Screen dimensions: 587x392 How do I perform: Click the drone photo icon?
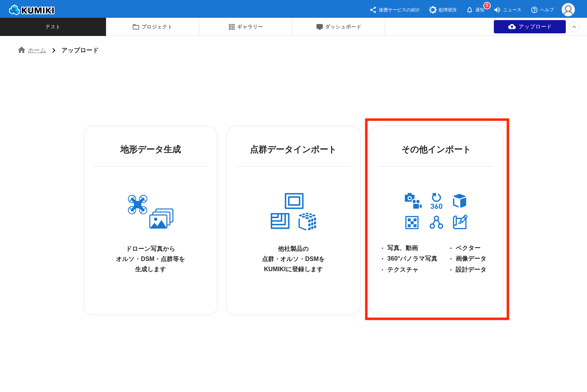(150, 212)
